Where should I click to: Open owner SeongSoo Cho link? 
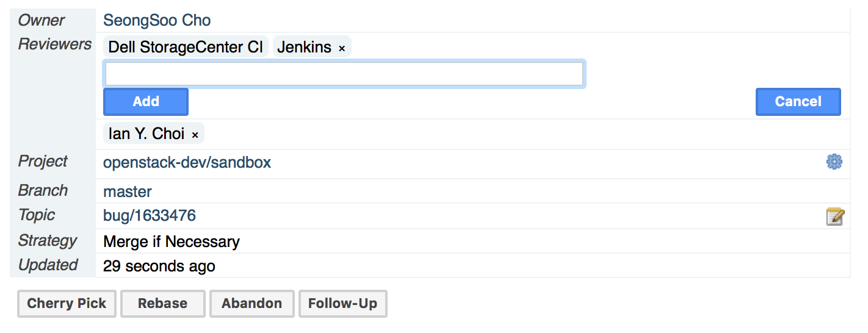(x=157, y=20)
